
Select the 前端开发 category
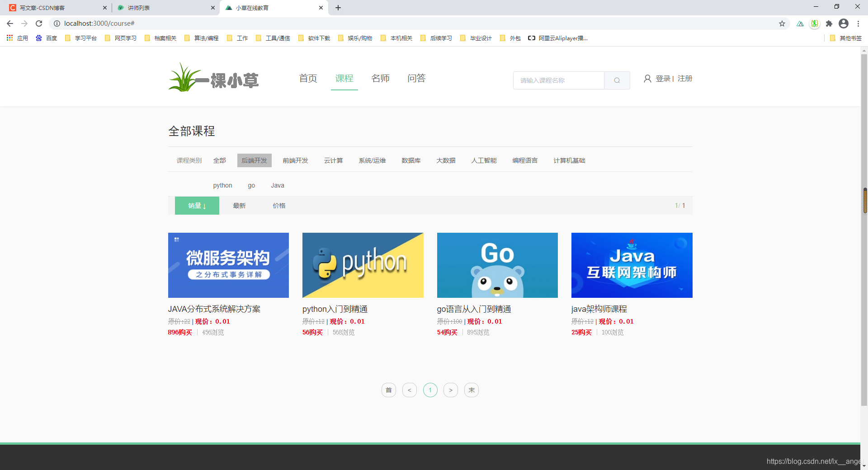296,160
